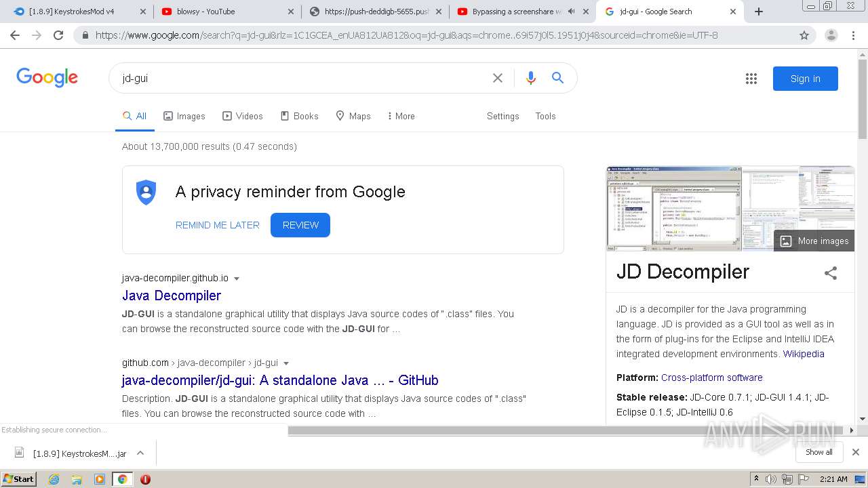Open dropdown for github.com jd-gui result

pyautogui.click(x=286, y=363)
